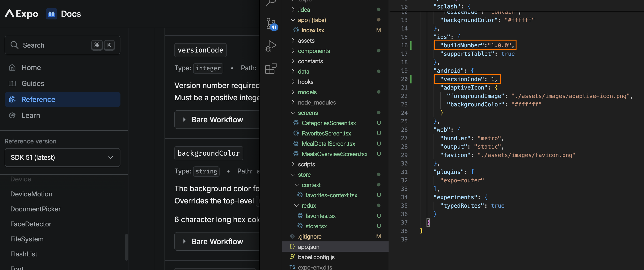Go to Home in Expo Docs

point(63,67)
